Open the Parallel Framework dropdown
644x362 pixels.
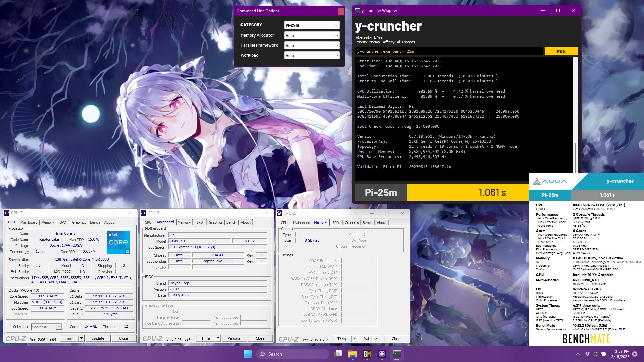(x=312, y=45)
